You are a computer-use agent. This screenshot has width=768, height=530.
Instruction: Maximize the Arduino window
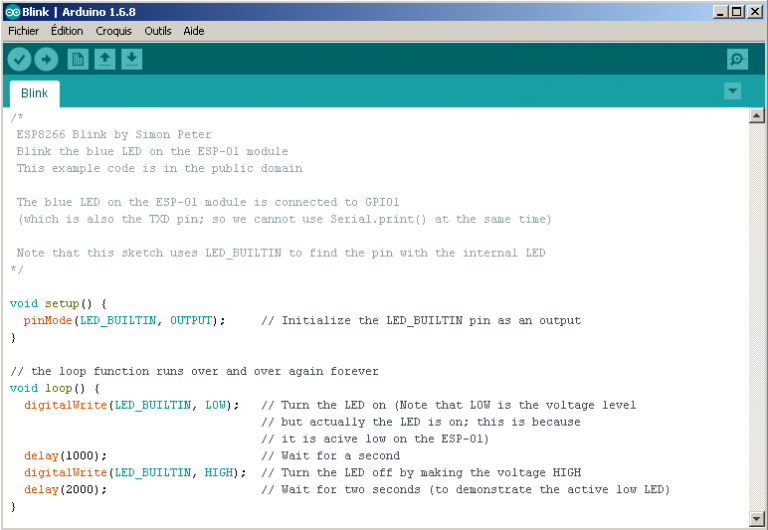pyautogui.click(x=737, y=11)
